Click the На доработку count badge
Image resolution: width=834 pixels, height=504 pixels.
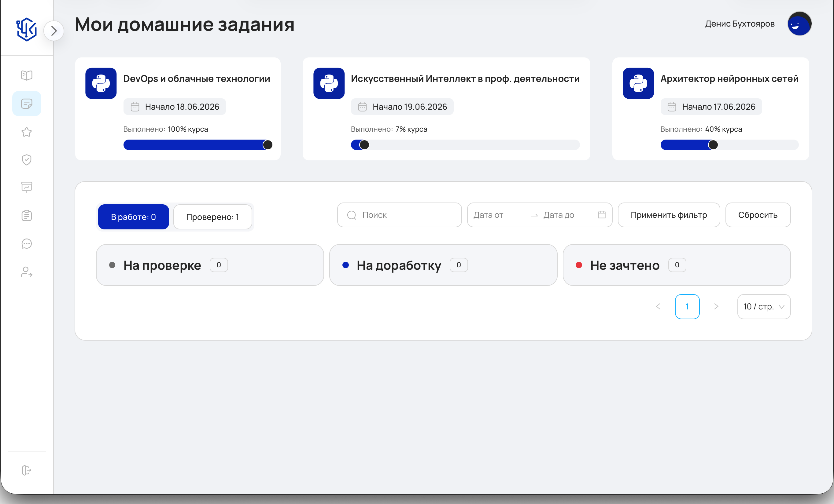(x=459, y=265)
